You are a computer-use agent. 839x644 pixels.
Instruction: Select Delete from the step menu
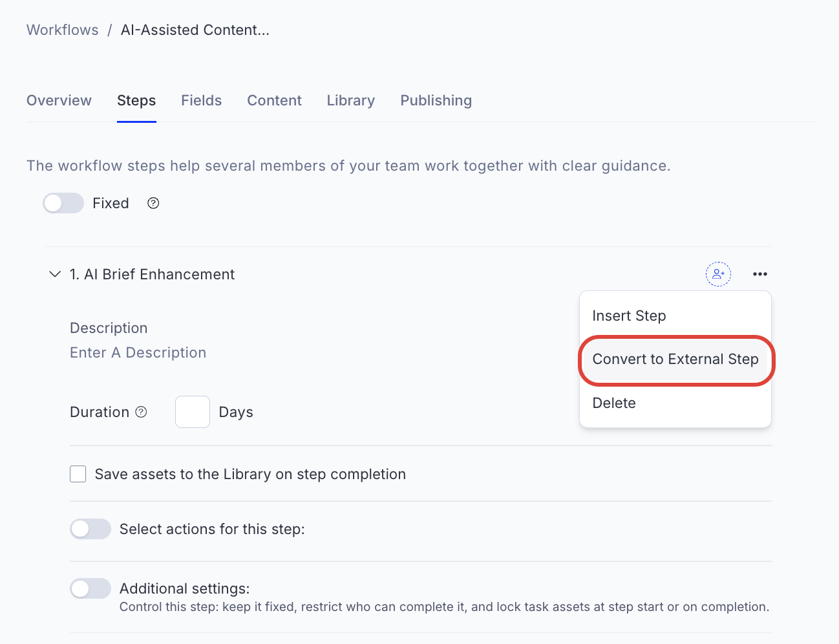point(613,403)
